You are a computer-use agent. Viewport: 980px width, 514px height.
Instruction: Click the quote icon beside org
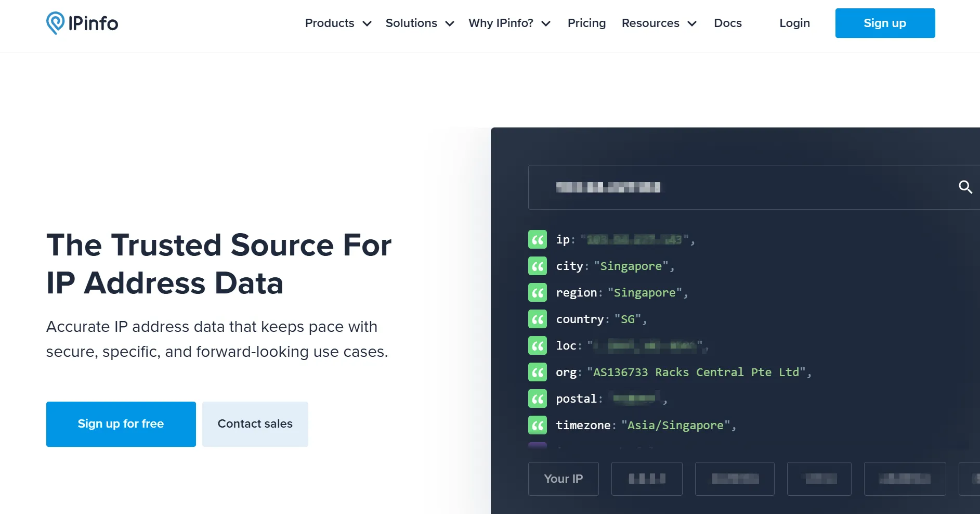coord(538,372)
